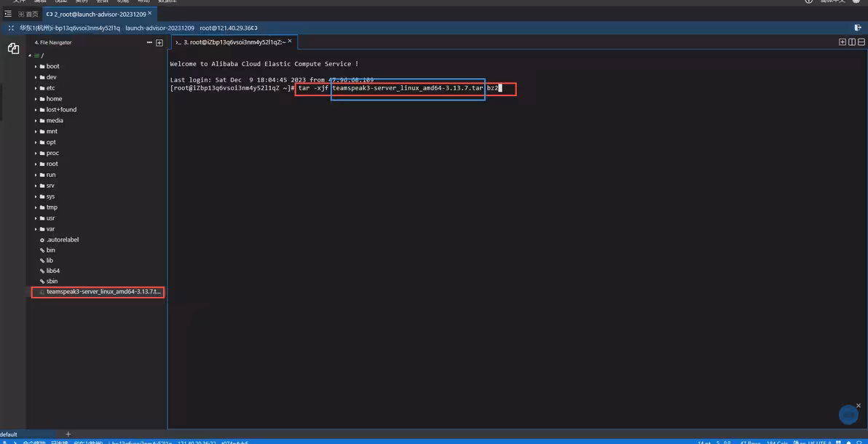868x444 pixels.
Task: Click the home folder icon
Action: click(42, 99)
